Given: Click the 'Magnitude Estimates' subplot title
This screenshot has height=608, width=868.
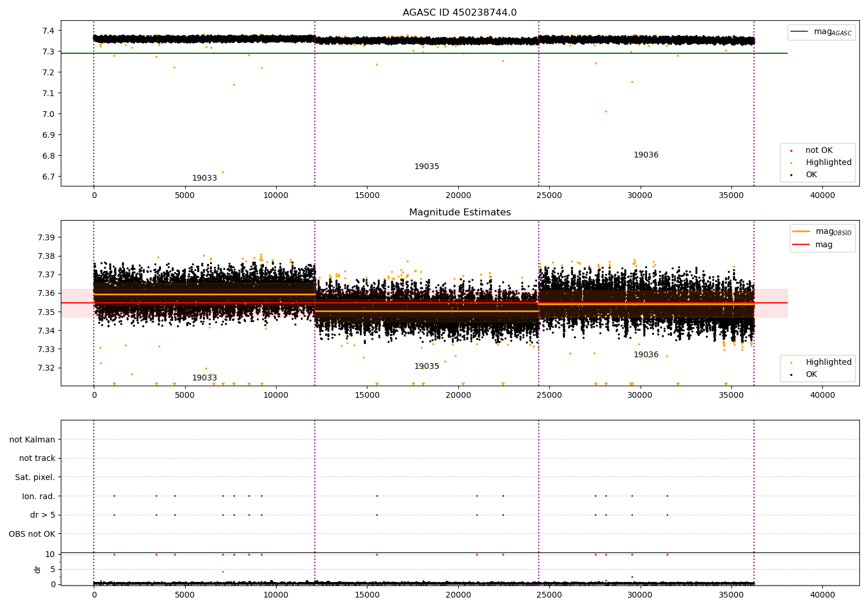Looking at the screenshot, I should [459, 213].
